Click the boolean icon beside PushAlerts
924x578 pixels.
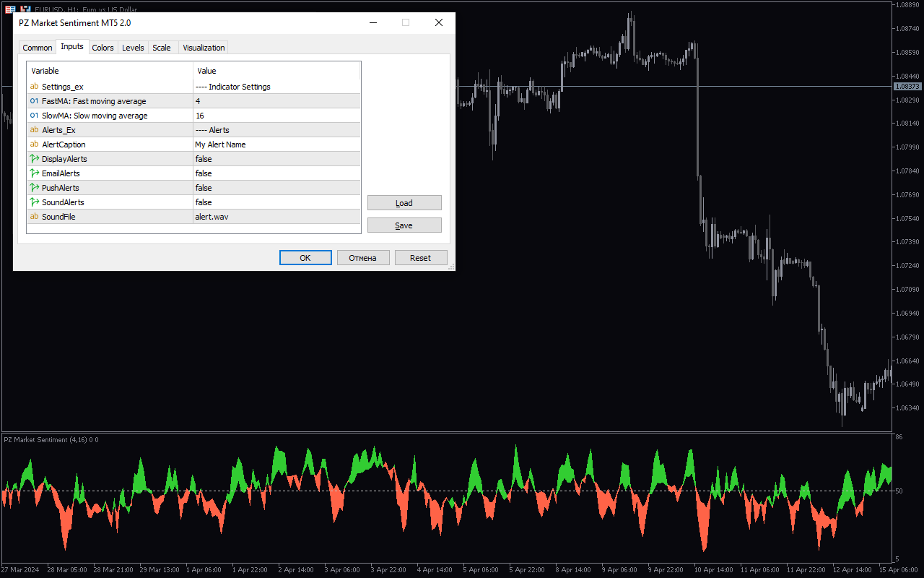point(35,188)
